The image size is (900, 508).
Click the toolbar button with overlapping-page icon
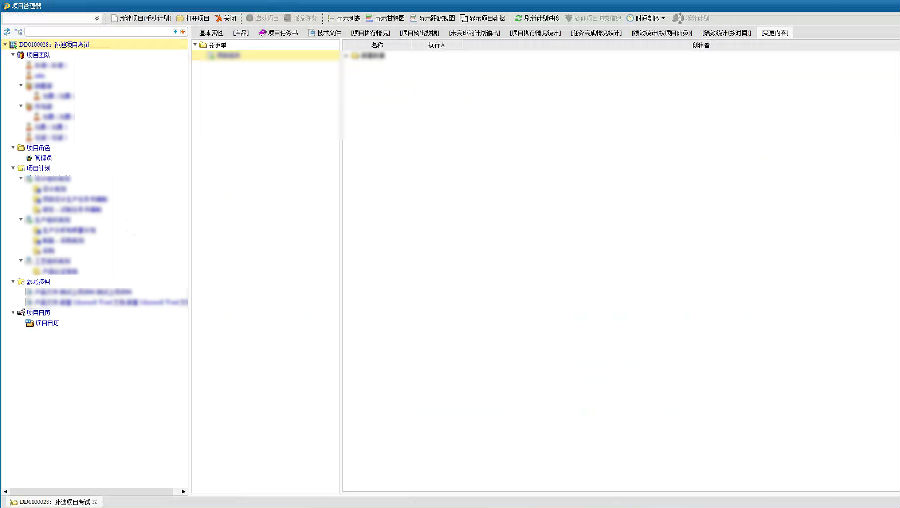pyautogui.click(x=483, y=18)
